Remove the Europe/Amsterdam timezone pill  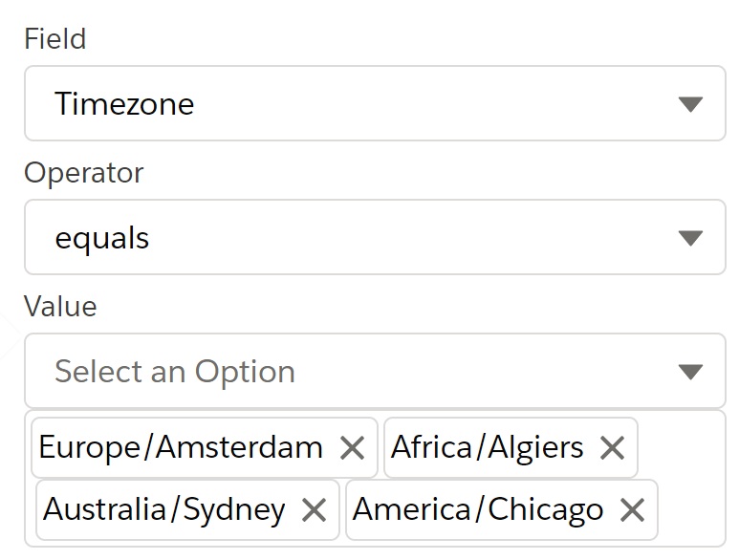[x=353, y=447]
